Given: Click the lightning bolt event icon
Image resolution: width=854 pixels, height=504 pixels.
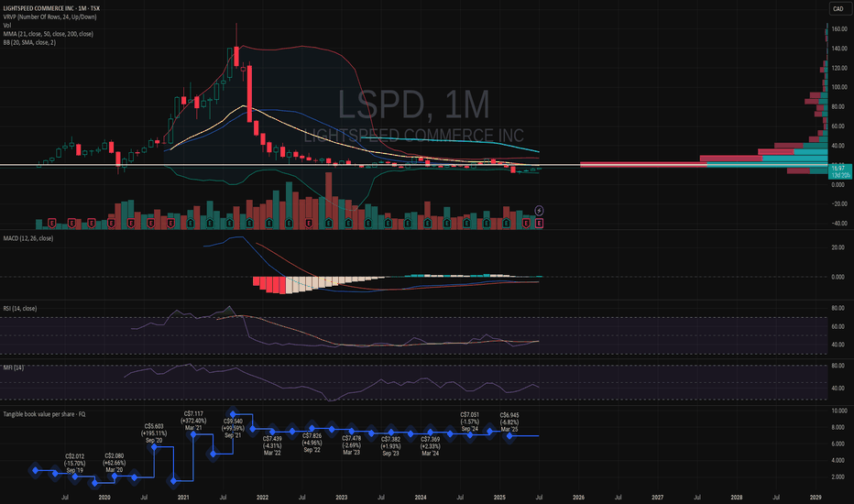Looking at the screenshot, I should click(539, 211).
